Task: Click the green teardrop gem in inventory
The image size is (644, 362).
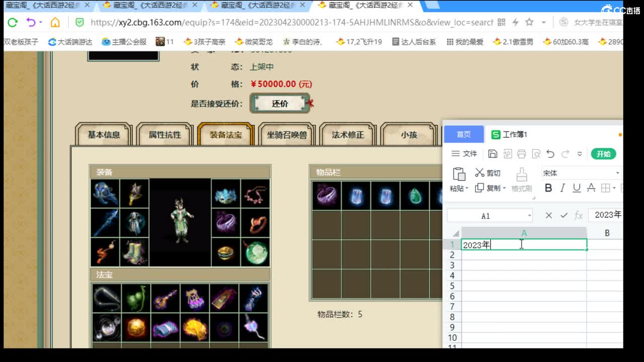Action: pos(415,196)
